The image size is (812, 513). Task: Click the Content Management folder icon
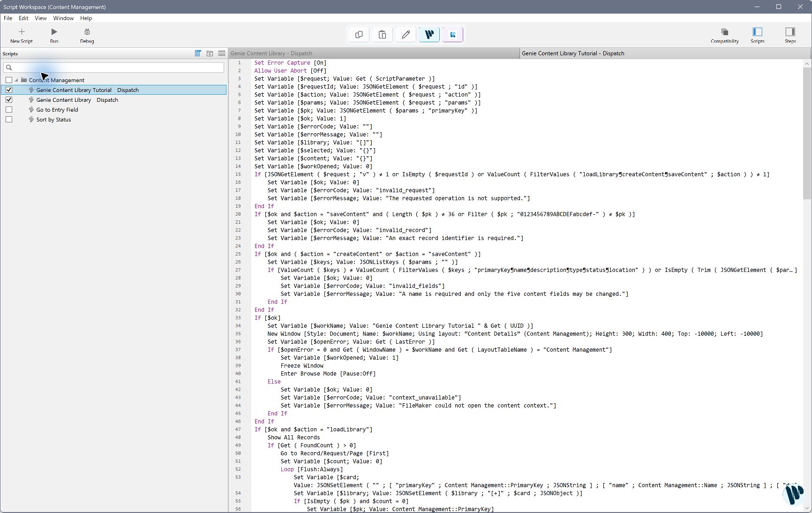[24, 80]
